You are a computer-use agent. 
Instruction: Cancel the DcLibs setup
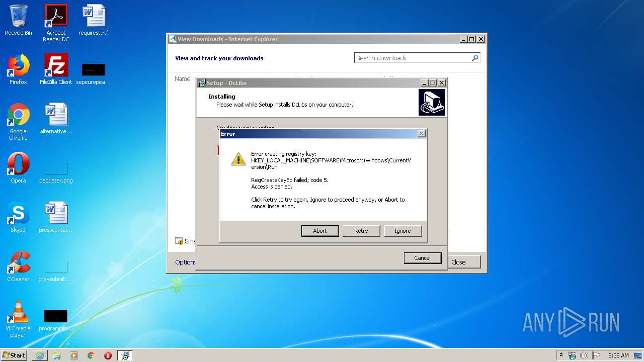pyautogui.click(x=422, y=258)
